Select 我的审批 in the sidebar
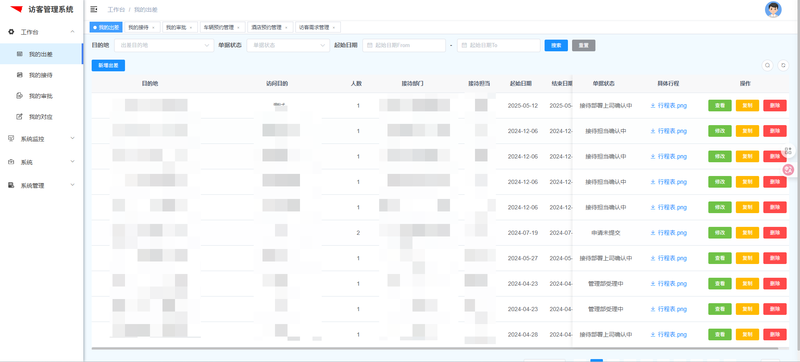This screenshot has width=800, height=362. pyautogui.click(x=41, y=96)
